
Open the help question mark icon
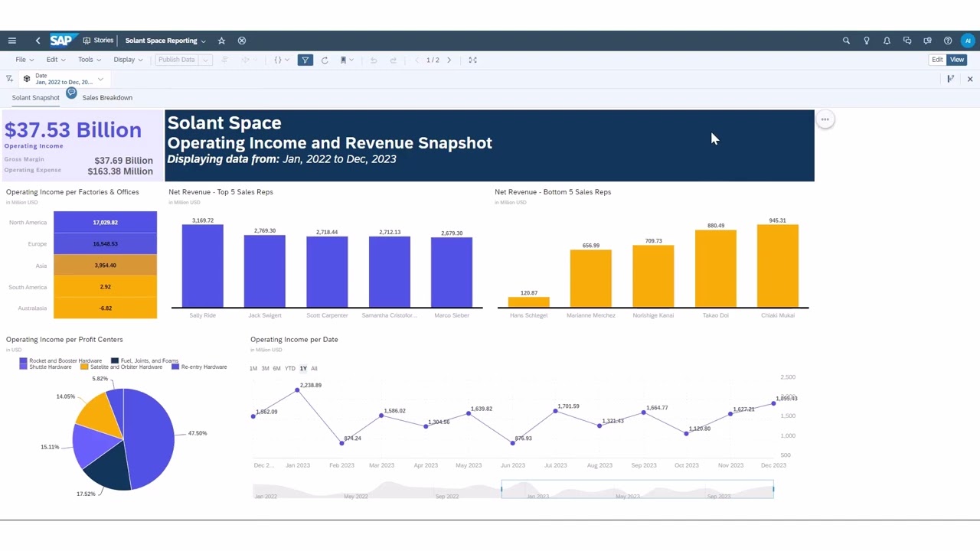click(x=948, y=41)
